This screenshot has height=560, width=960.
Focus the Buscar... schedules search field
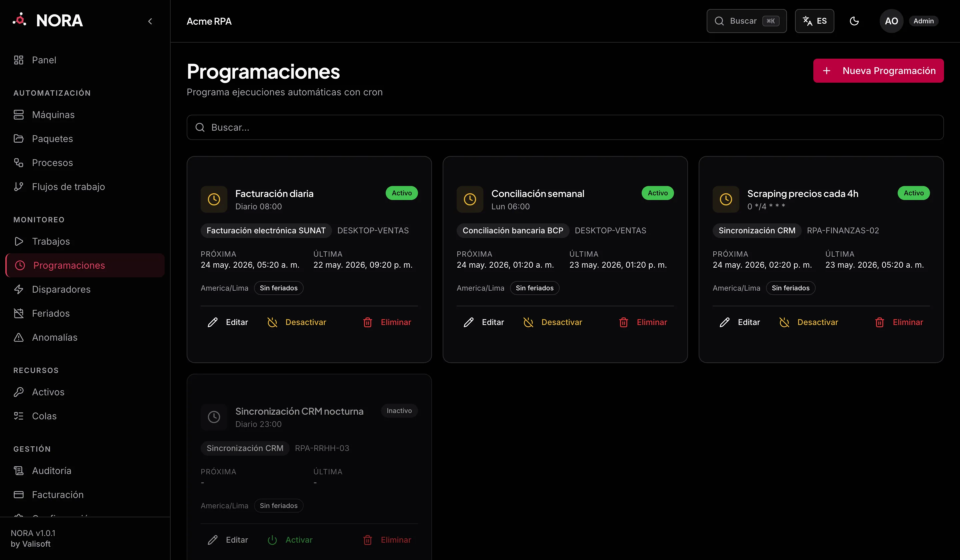click(x=565, y=127)
